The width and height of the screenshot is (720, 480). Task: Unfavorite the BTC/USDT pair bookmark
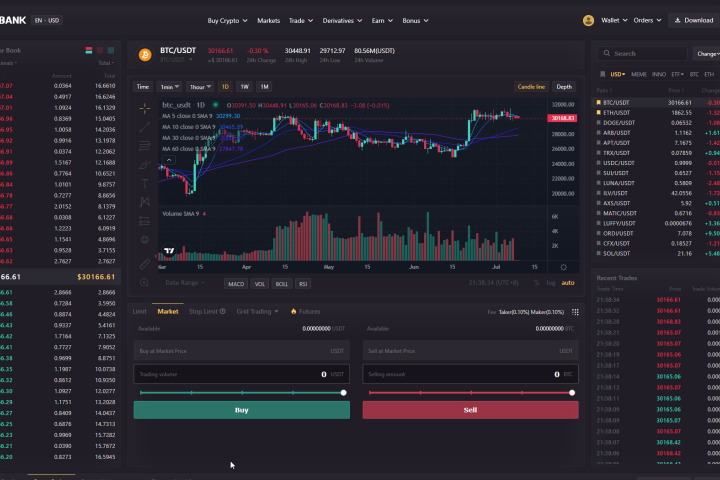click(x=598, y=102)
